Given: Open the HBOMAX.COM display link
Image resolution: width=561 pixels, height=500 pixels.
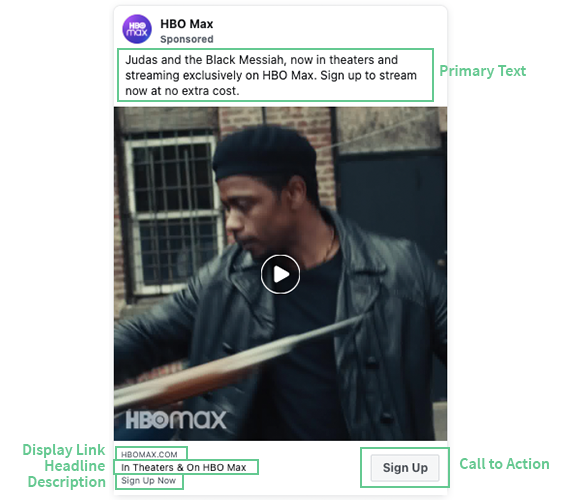Looking at the screenshot, I should coord(149,454).
